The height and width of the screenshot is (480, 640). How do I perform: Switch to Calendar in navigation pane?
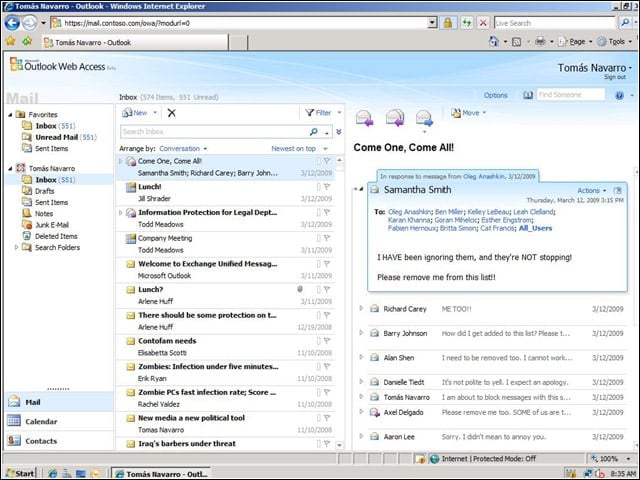[x=59, y=421]
